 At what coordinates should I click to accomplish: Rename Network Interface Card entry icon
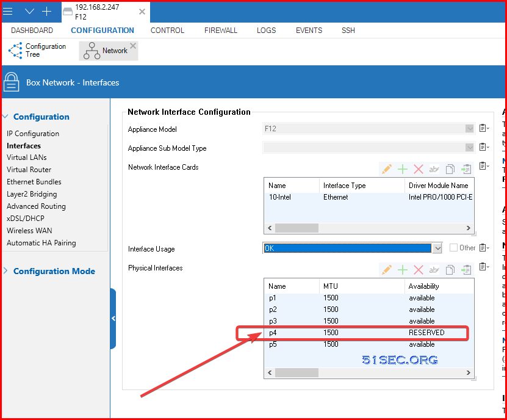434,169
